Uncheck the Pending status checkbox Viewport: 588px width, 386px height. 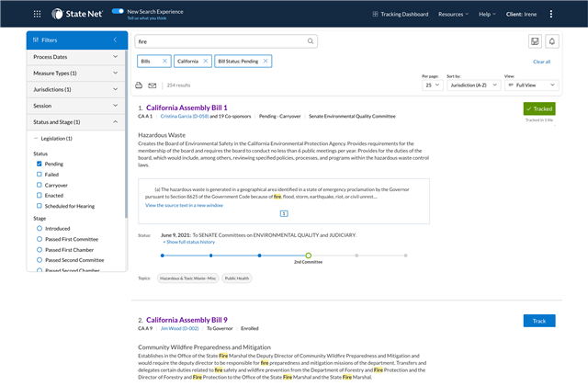pos(39,164)
